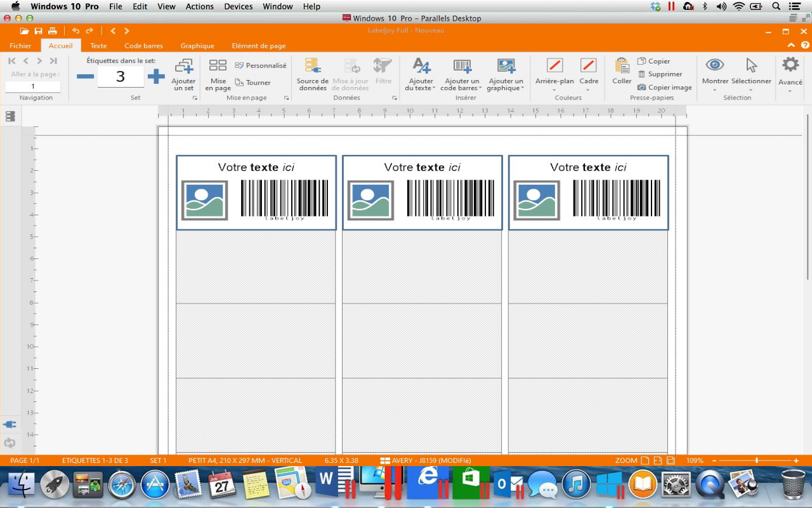Go to last page navigation arrow
The height and width of the screenshot is (508, 812).
53,61
